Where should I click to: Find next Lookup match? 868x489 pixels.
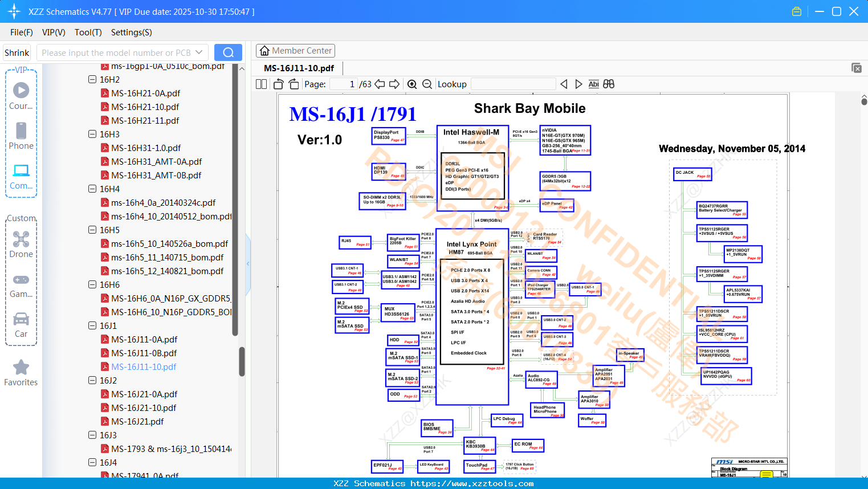(578, 84)
